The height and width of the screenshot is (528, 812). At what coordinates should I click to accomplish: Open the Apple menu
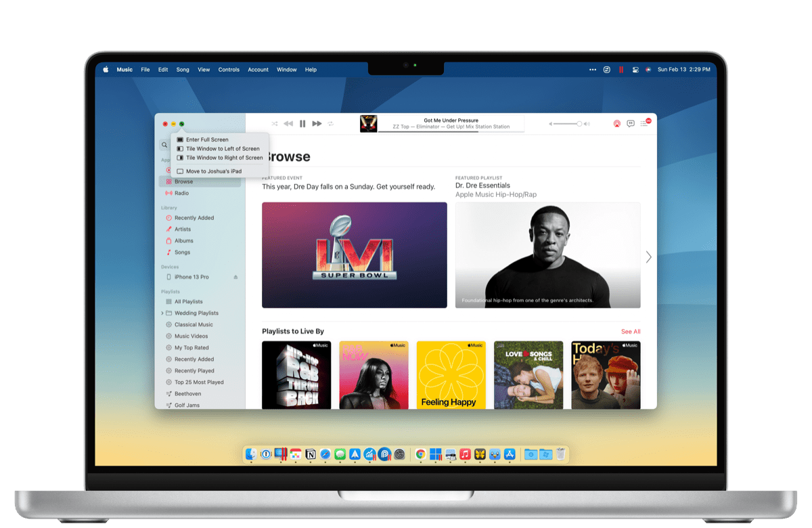[106, 69]
